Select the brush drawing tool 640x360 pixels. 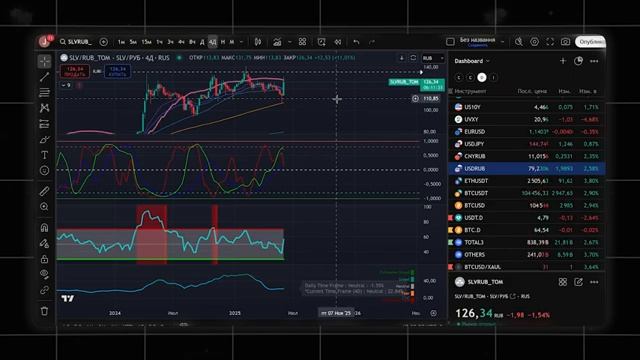(44, 140)
